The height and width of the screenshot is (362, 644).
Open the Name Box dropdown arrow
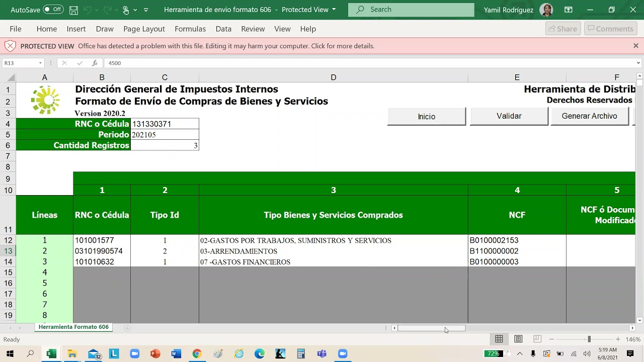pyautogui.click(x=40, y=63)
